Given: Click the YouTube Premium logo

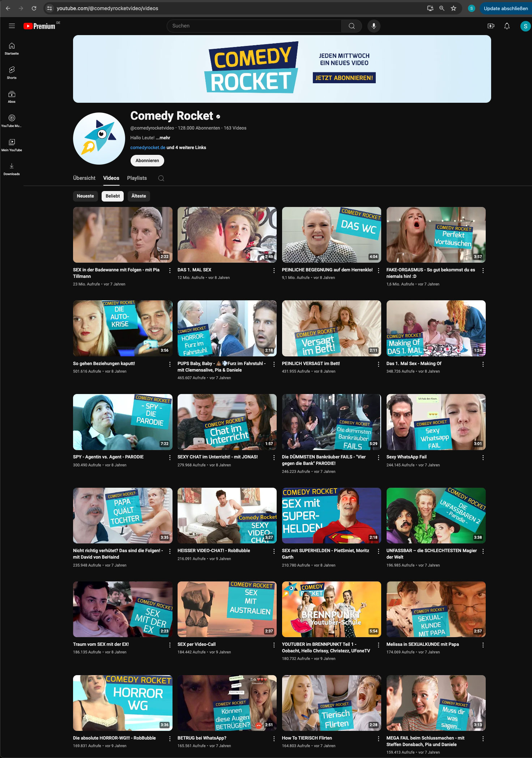Looking at the screenshot, I should (39, 26).
